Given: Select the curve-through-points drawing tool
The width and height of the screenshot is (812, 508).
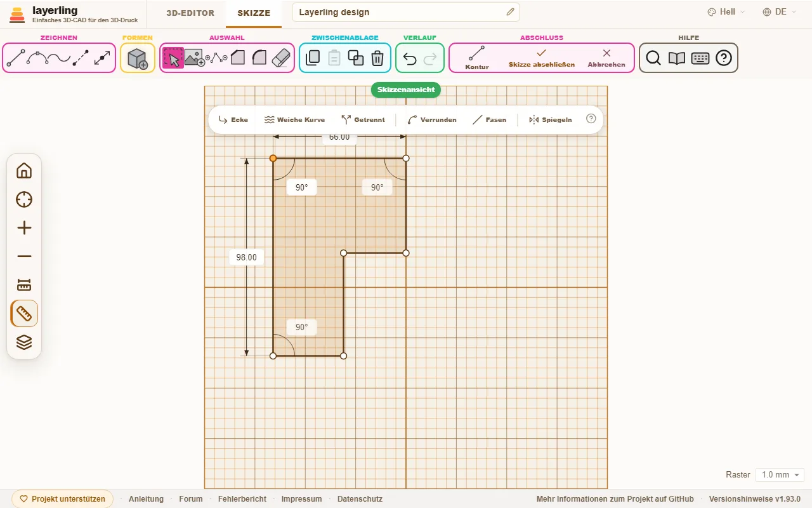Looking at the screenshot, I should point(37,58).
